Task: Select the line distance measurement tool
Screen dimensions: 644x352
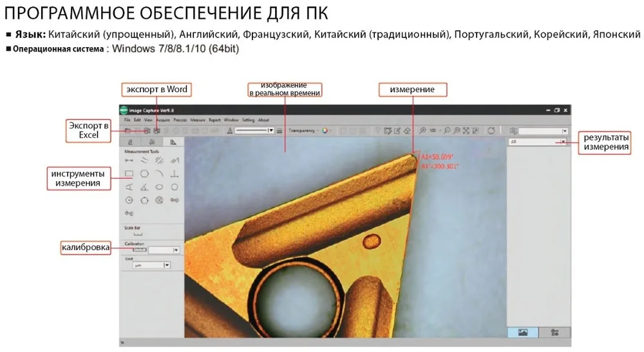Action: (129, 161)
